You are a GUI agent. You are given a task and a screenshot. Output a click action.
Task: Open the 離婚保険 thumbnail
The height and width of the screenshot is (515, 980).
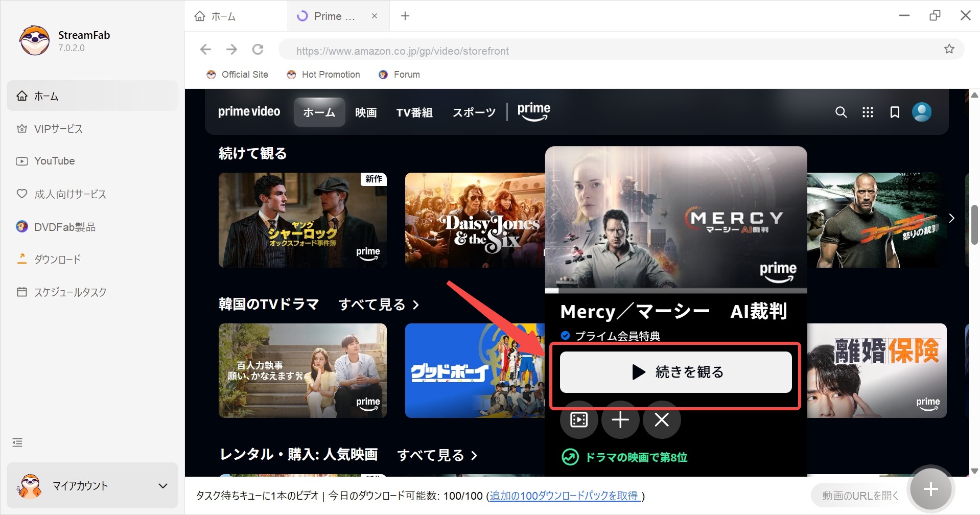(x=877, y=371)
